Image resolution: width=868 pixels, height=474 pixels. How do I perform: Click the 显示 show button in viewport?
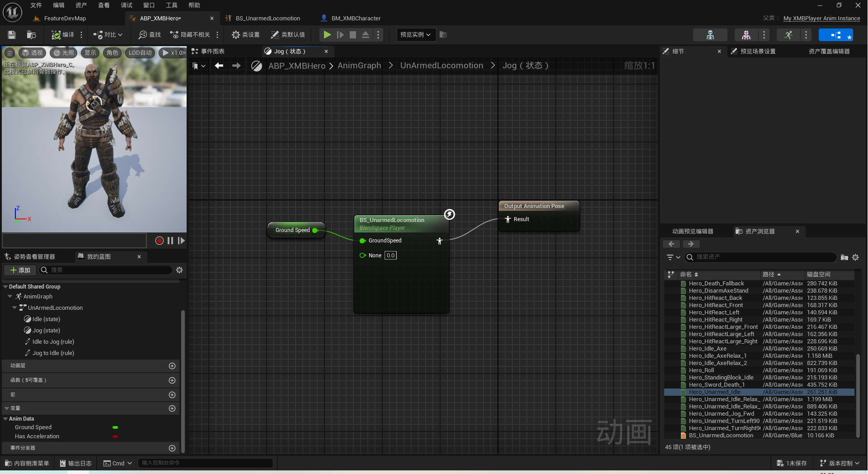[90, 53]
